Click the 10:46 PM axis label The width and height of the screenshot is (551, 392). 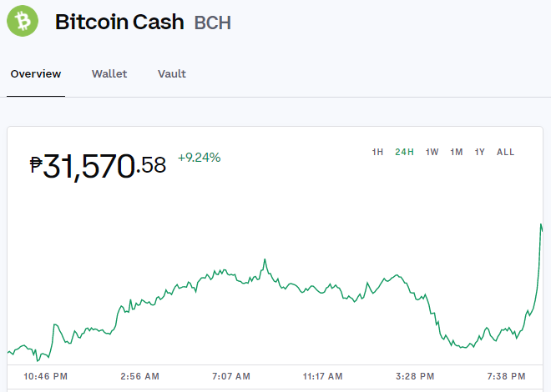46,376
